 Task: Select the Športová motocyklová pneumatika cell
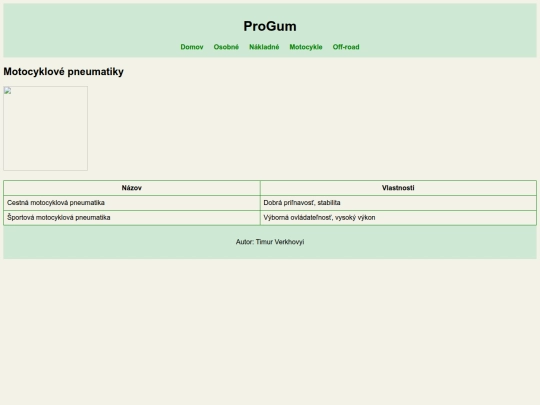132,218
